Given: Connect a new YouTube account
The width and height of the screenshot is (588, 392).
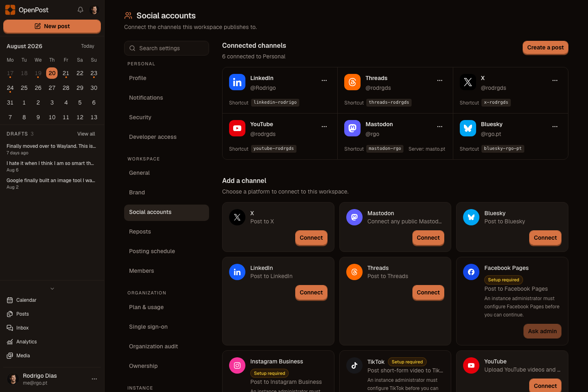Looking at the screenshot, I should point(545,386).
